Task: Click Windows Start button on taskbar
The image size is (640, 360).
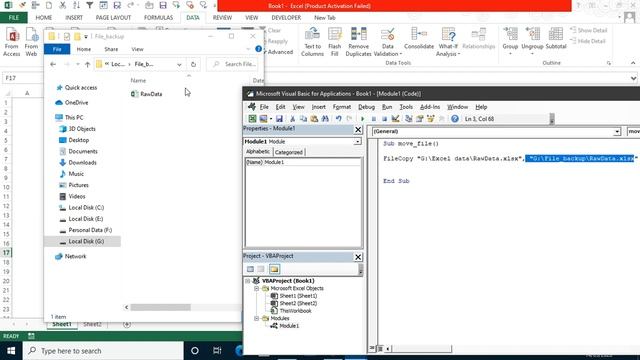Action: coord(11,351)
